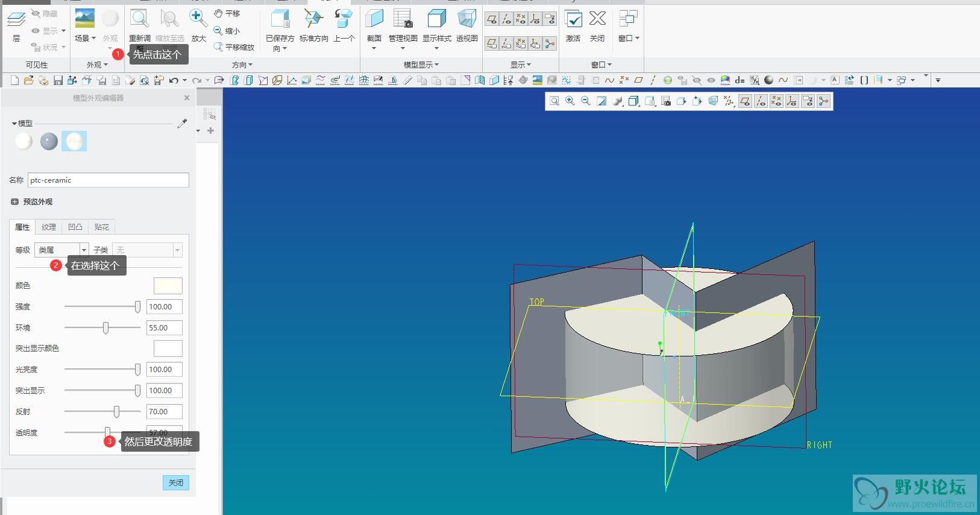980x515 pixels.
Task: Open the 层 (Layers) tool
Action: coord(16,27)
